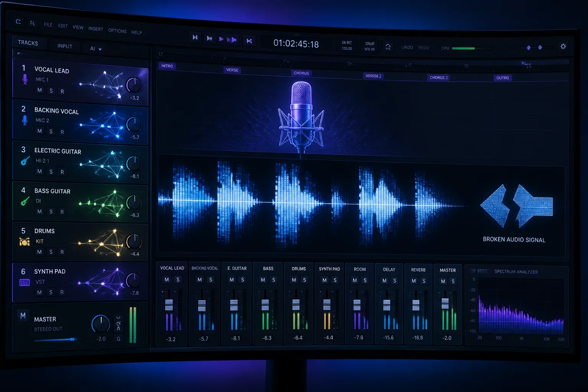Mute the Drums track
Screen dimensions: 588x392
coord(39,252)
